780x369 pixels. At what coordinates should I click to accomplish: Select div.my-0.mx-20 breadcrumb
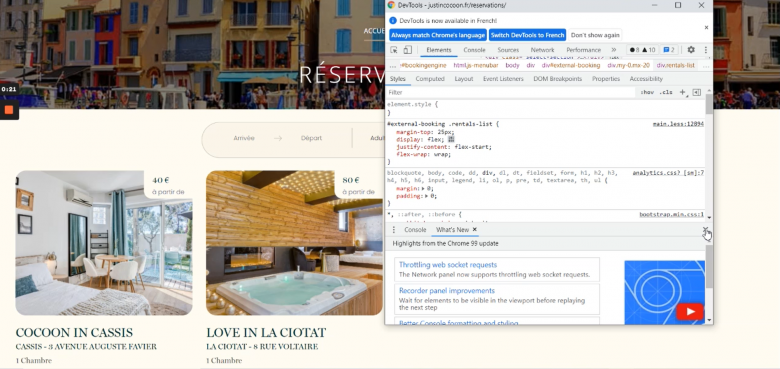click(x=628, y=66)
